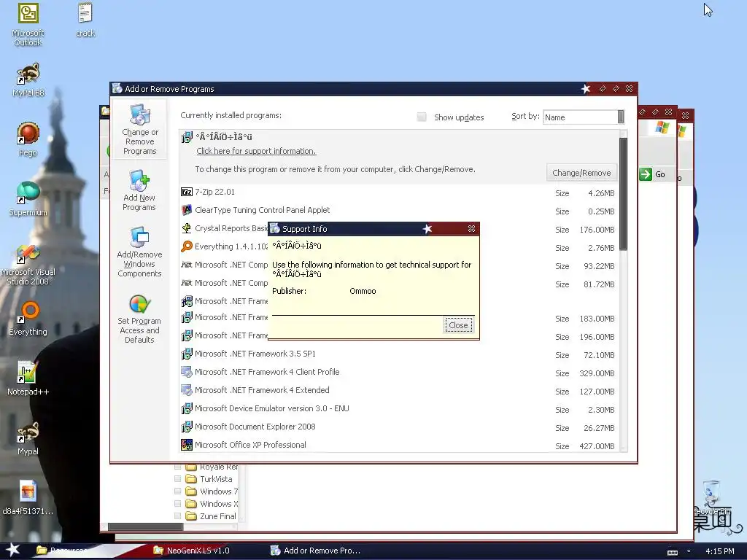747x560 pixels.
Task: Click horizontal scrollbar in NeoGeniX window
Action: 145,526
